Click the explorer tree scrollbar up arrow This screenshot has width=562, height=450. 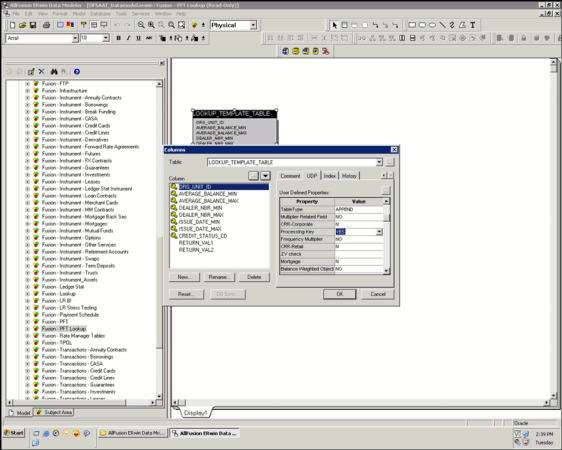(159, 84)
